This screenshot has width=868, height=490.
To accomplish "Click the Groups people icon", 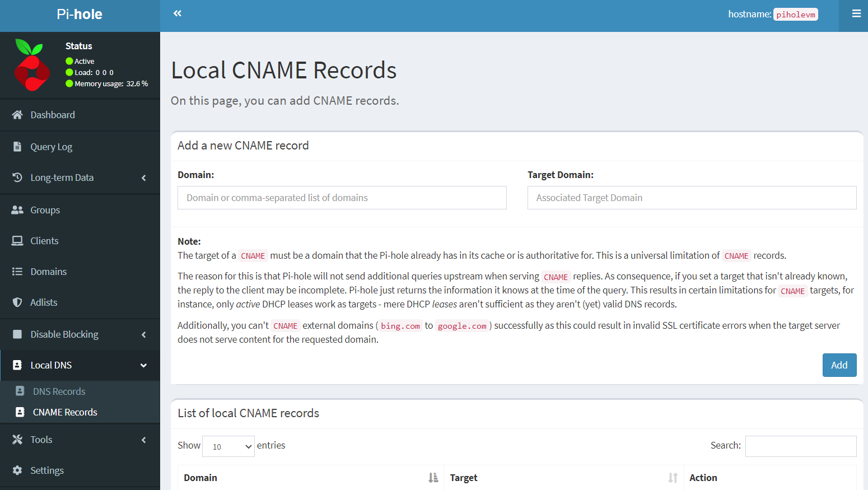I will click(17, 210).
